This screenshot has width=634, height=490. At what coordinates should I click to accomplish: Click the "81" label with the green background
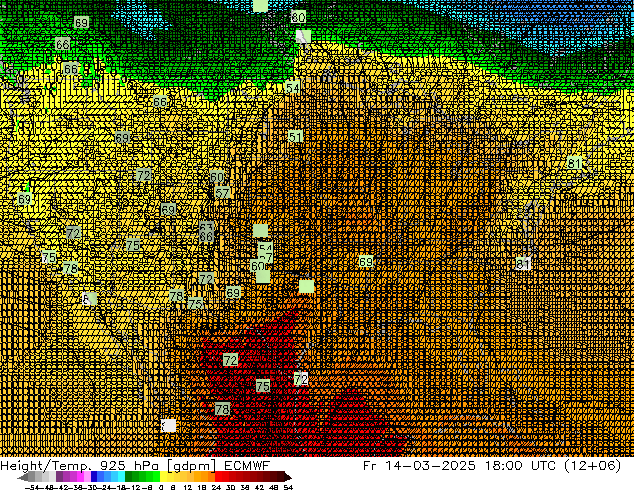coord(574,163)
